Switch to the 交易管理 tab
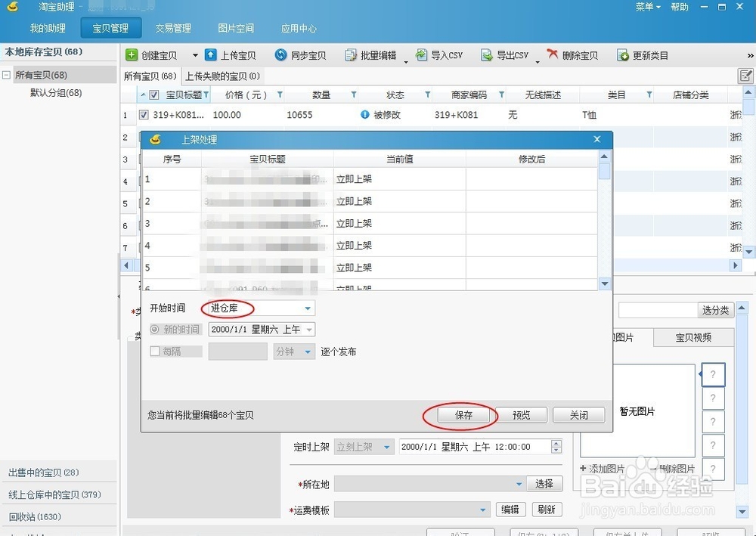756x536 pixels. (172, 28)
